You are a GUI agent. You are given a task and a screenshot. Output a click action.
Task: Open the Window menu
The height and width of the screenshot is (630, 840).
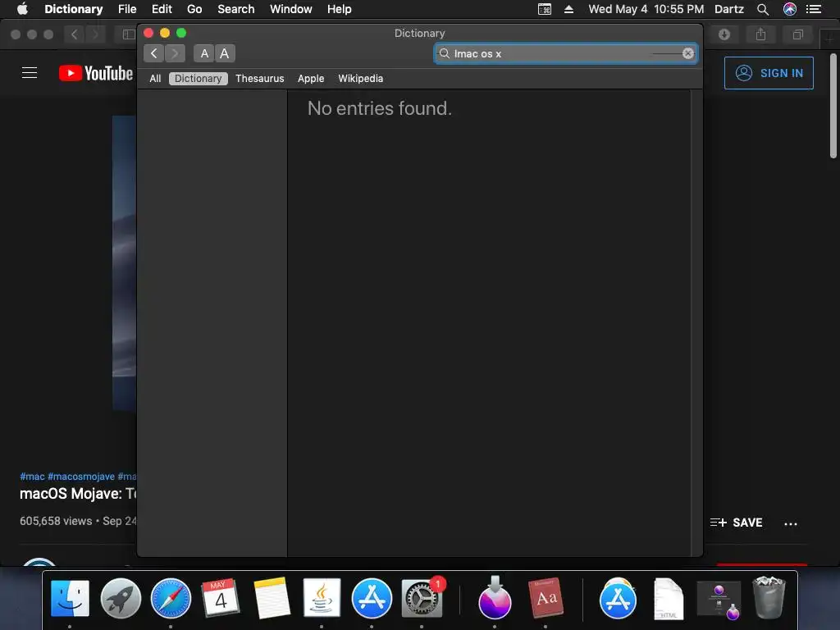pyautogui.click(x=291, y=9)
